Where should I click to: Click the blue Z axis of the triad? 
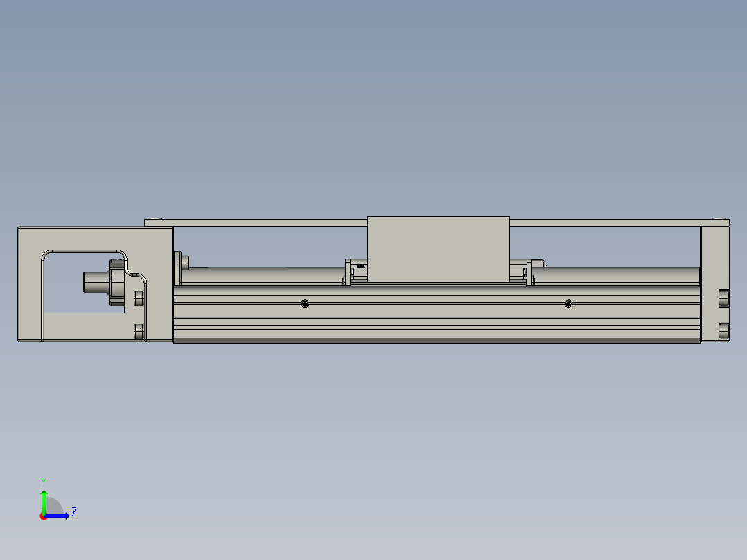coord(58,516)
